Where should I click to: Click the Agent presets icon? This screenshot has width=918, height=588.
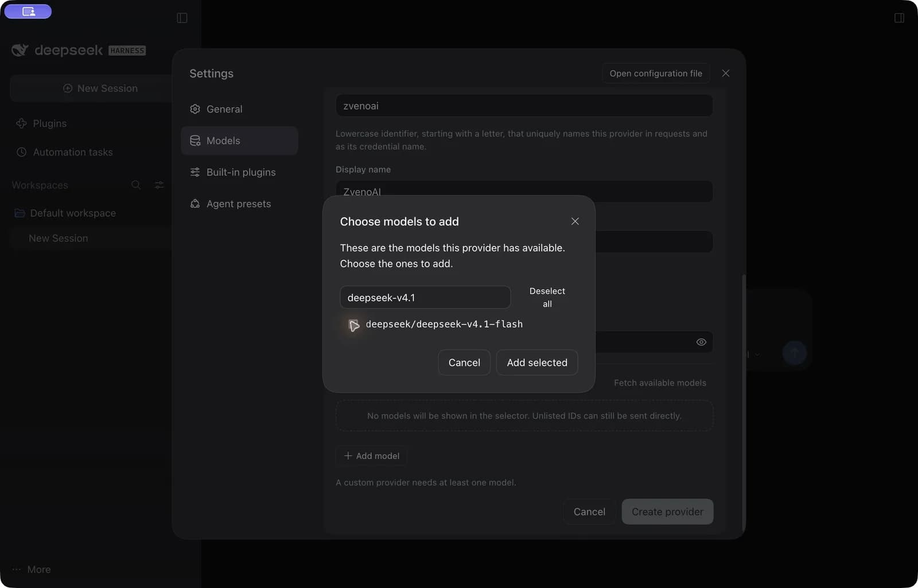(x=195, y=204)
